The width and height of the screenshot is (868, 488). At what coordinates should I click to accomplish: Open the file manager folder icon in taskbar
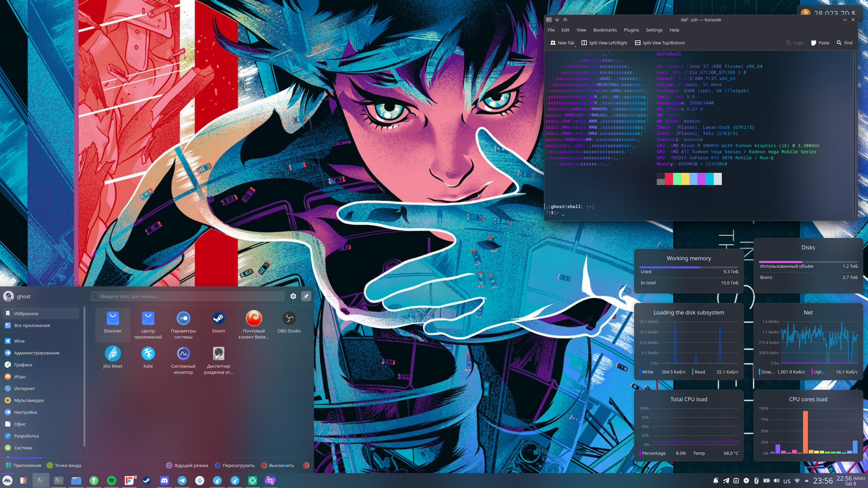(76, 480)
